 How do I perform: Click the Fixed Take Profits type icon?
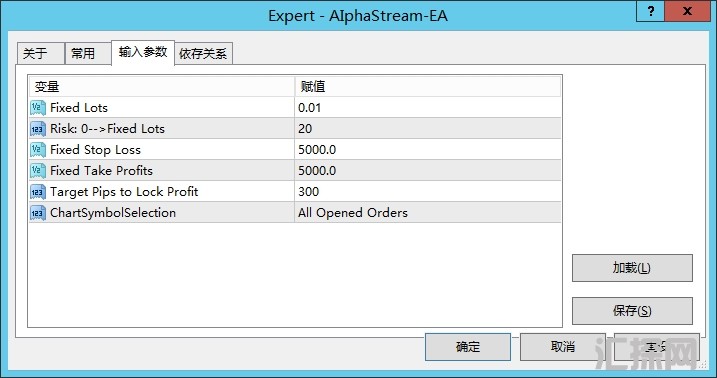pyautogui.click(x=38, y=171)
